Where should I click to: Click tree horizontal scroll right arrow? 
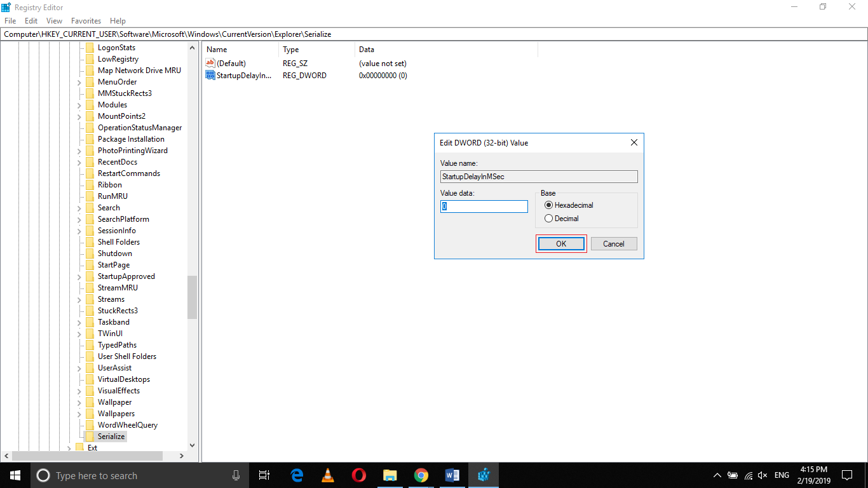pyautogui.click(x=181, y=456)
